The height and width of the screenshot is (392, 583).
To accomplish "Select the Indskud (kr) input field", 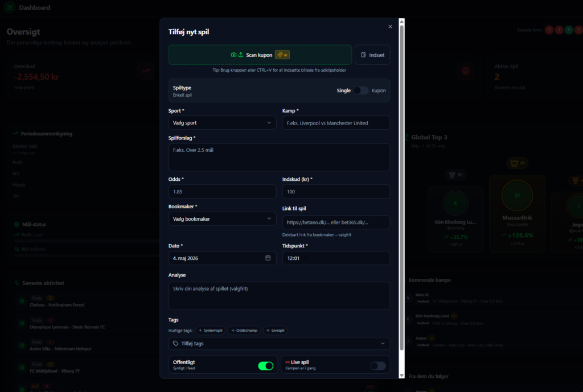I will click(336, 192).
